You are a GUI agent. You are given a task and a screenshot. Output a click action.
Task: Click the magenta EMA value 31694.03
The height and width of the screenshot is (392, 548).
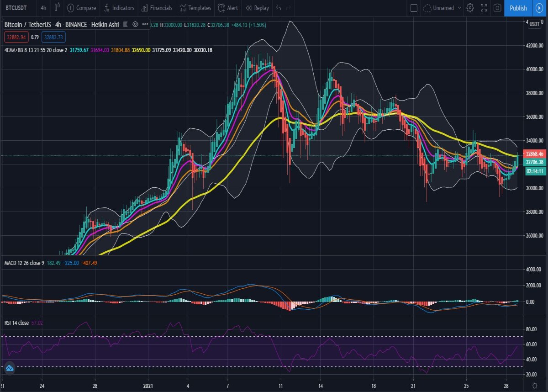(100, 50)
